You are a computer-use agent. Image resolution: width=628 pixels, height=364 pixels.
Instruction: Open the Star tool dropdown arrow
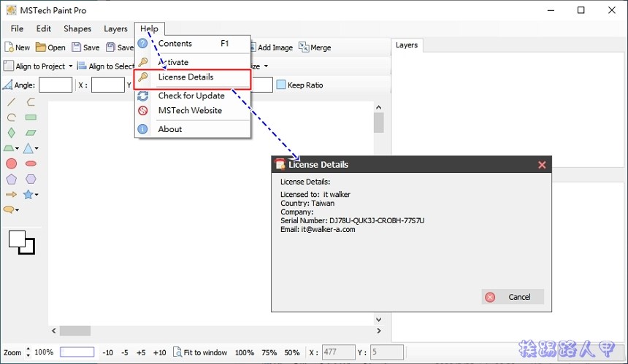(37, 195)
